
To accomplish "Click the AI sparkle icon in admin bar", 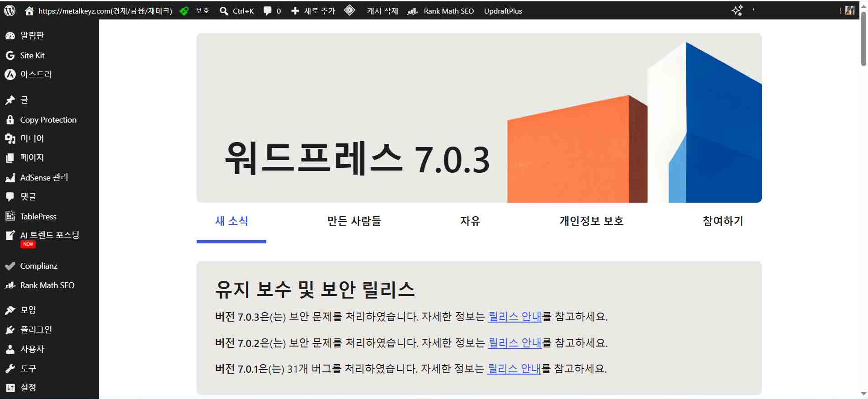I will pos(737,10).
